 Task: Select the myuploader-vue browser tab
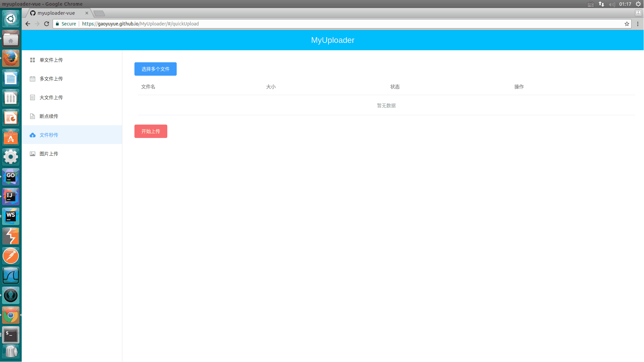pos(56,13)
